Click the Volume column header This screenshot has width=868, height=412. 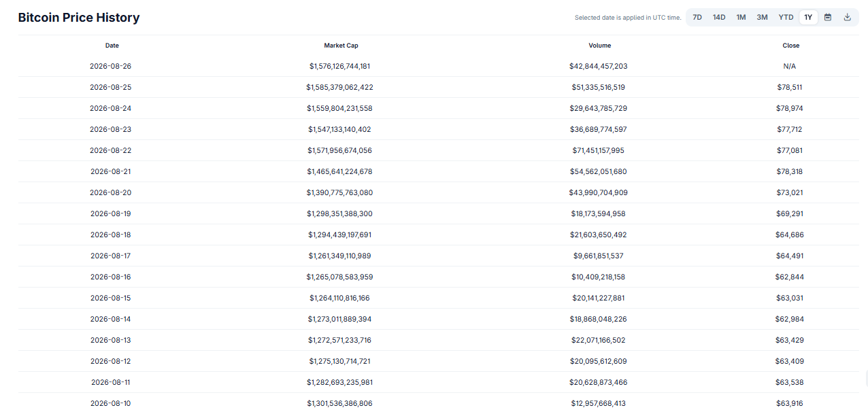[600, 46]
